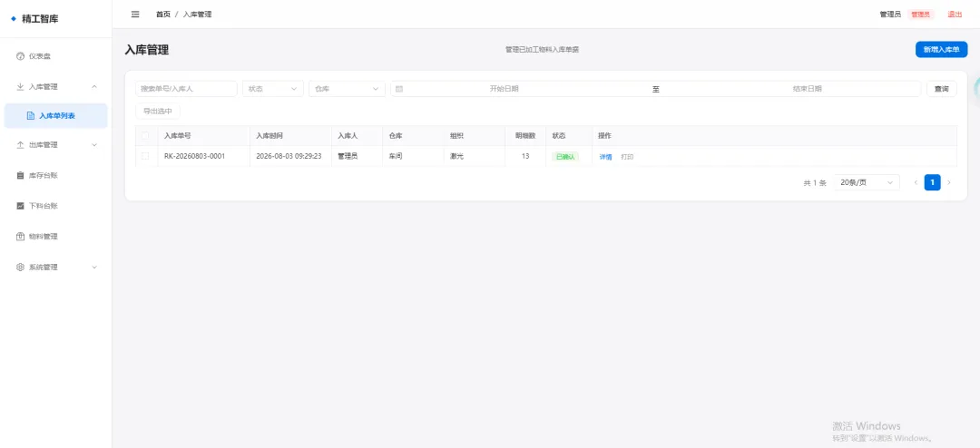Click the 入库单列表 document icon
This screenshot has width=980, height=448.
(x=30, y=115)
